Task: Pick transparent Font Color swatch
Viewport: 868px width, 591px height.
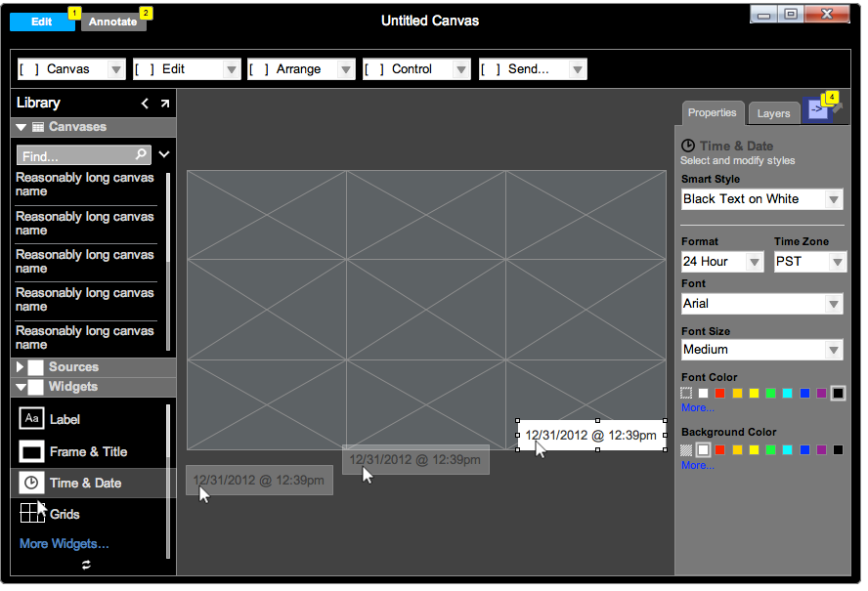Action: point(686,394)
